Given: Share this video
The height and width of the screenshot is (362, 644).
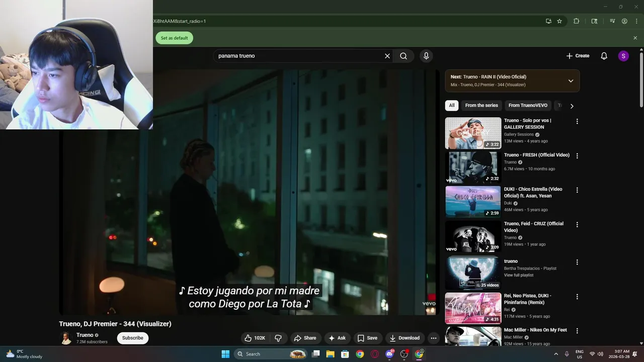Looking at the screenshot, I should click(x=305, y=338).
